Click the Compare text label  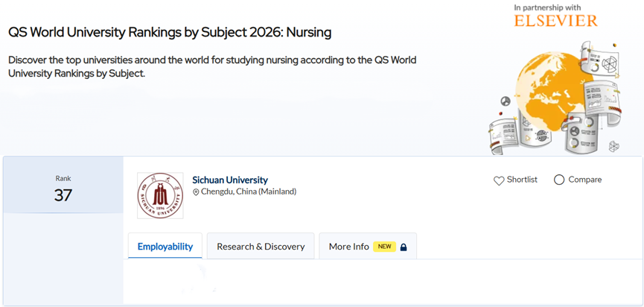tap(584, 180)
